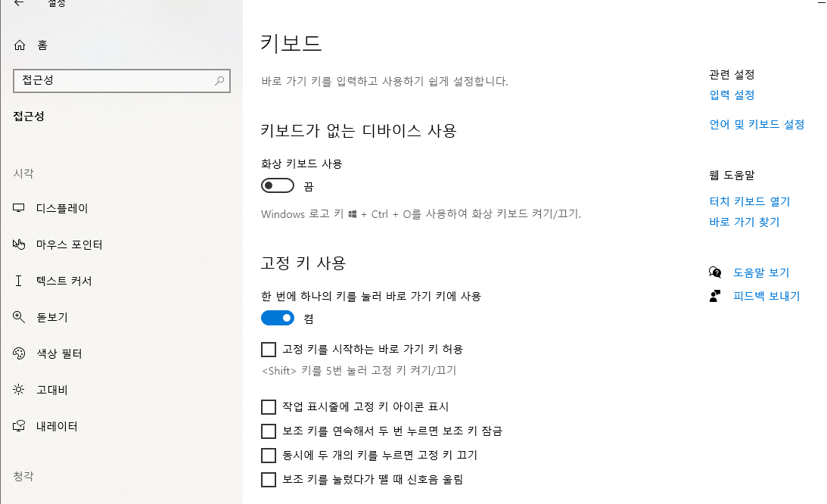The height and width of the screenshot is (504, 827).
Task: Select 고대비 in the sidebar menu
Action: pyautogui.click(x=52, y=390)
